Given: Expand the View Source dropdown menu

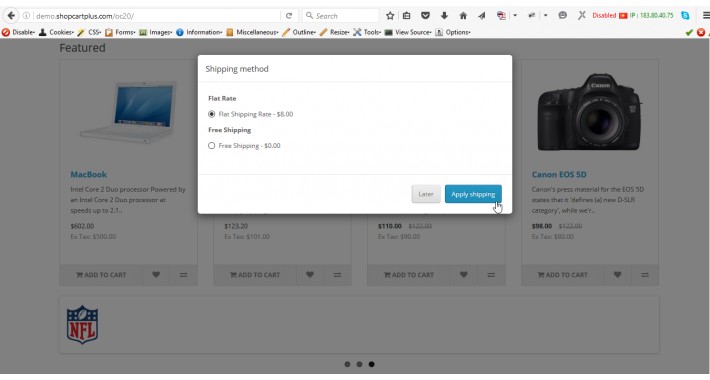Looking at the screenshot, I should 408,32.
